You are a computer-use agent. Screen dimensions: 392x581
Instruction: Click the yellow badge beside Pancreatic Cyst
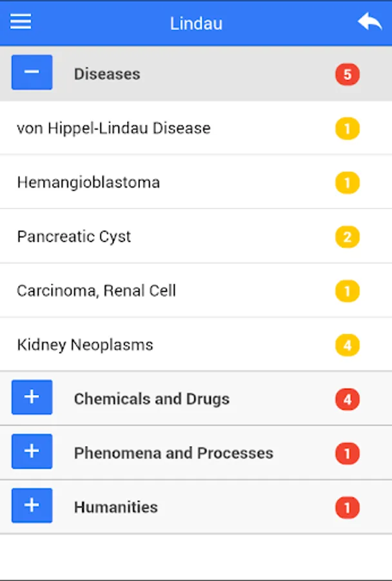tap(347, 237)
